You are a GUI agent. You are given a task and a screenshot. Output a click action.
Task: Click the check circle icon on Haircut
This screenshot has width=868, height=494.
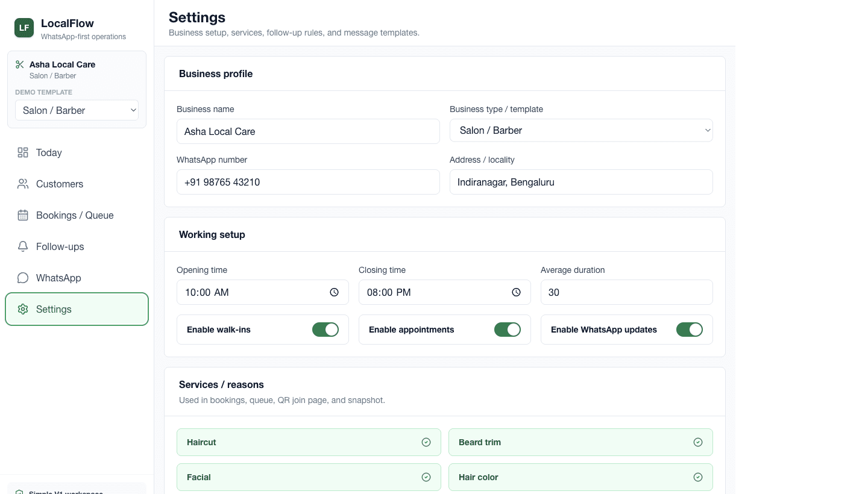[x=426, y=442]
